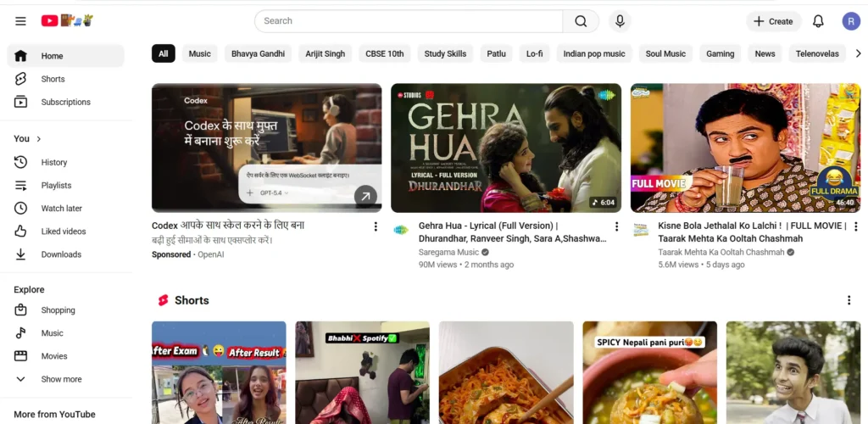
Task: Open the Gehra Hua video thumbnail
Action: [506, 148]
